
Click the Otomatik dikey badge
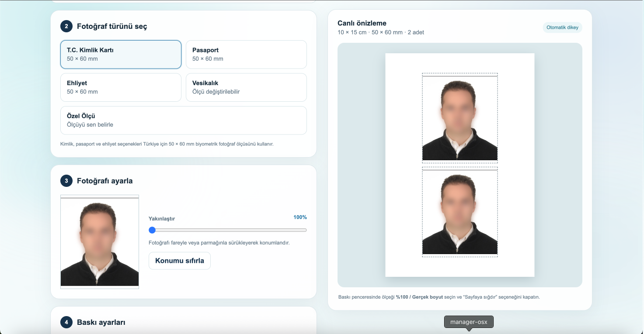tap(562, 28)
